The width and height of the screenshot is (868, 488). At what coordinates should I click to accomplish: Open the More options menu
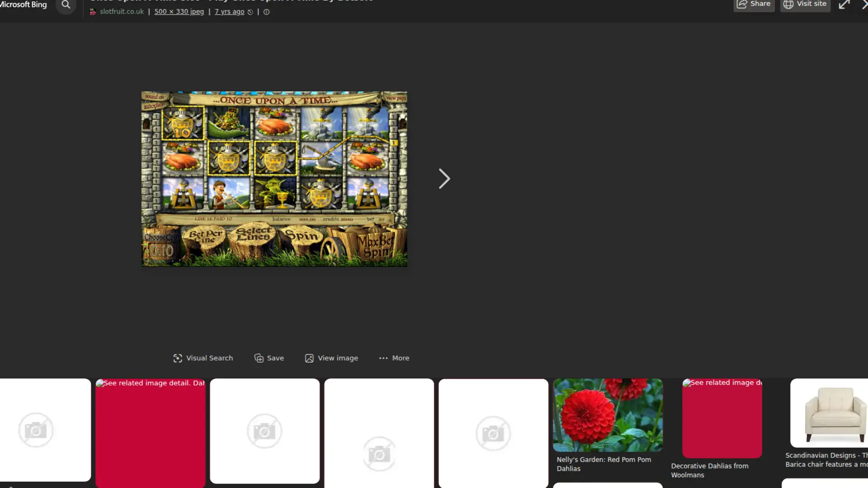(x=394, y=358)
